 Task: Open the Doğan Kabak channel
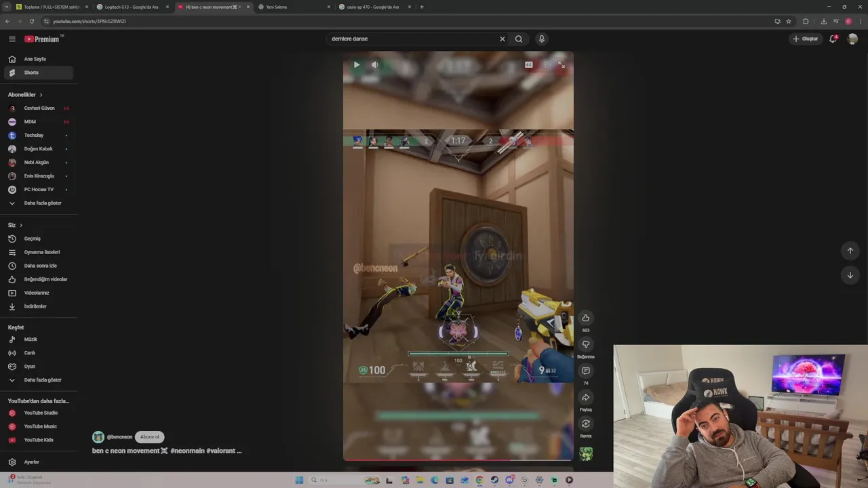tap(39, 149)
